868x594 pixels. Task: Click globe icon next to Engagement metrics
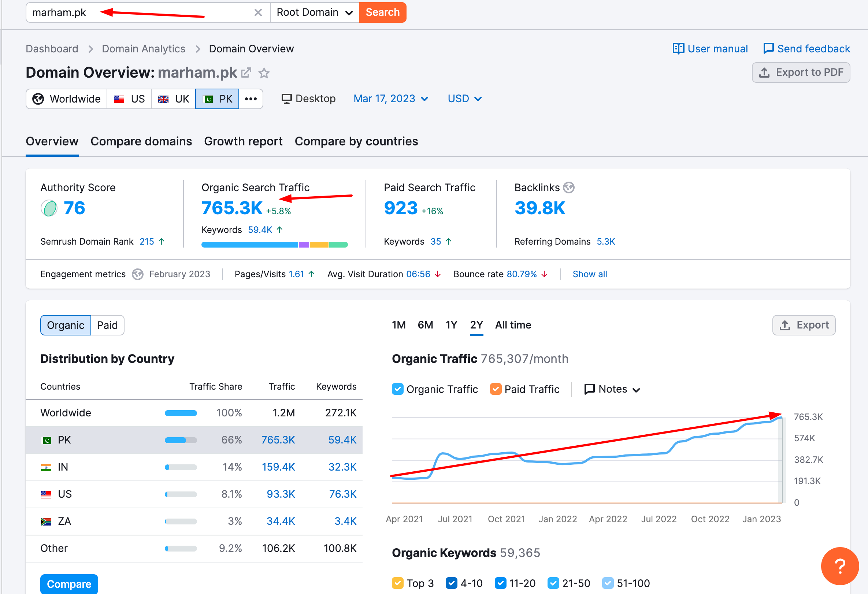tap(138, 274)
